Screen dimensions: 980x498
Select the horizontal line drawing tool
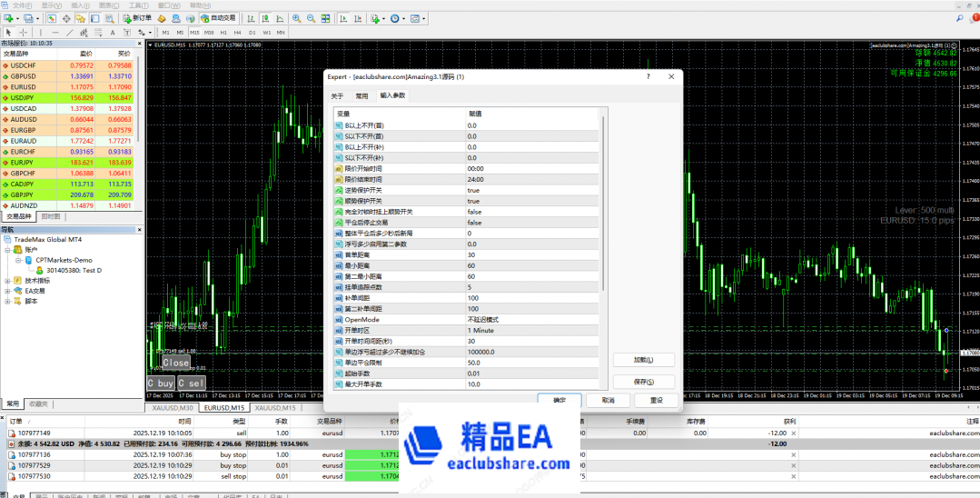coord(54,32)
